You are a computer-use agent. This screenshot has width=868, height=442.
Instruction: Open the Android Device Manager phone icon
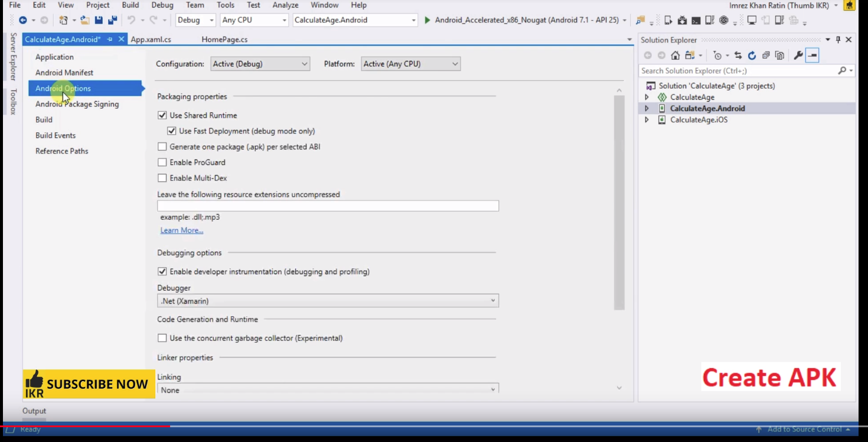(x=668, y=20)
